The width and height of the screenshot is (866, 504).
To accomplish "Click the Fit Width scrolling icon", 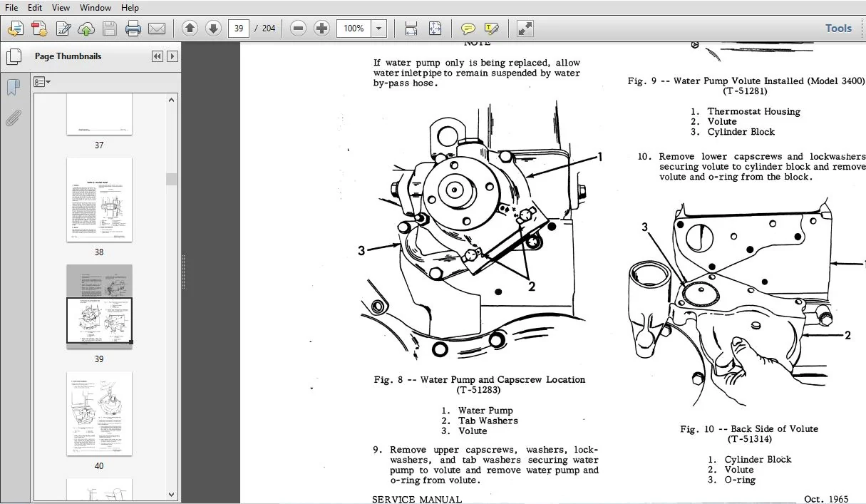I will point(411,29).
